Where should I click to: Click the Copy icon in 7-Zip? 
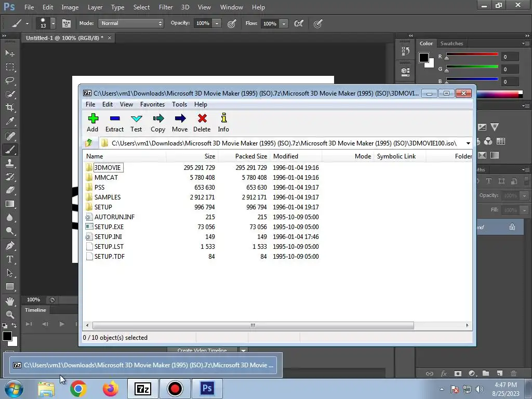coord(158,123)
